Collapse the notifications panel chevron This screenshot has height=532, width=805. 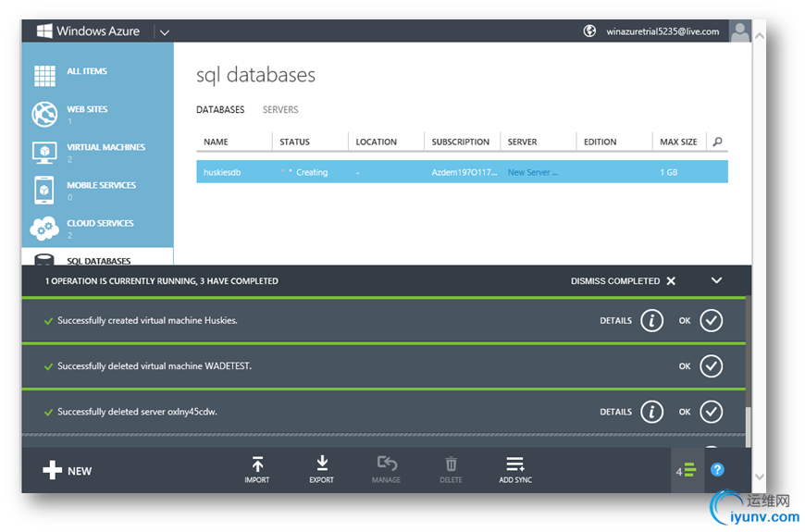pyautogui.click(x=717, y=280)
